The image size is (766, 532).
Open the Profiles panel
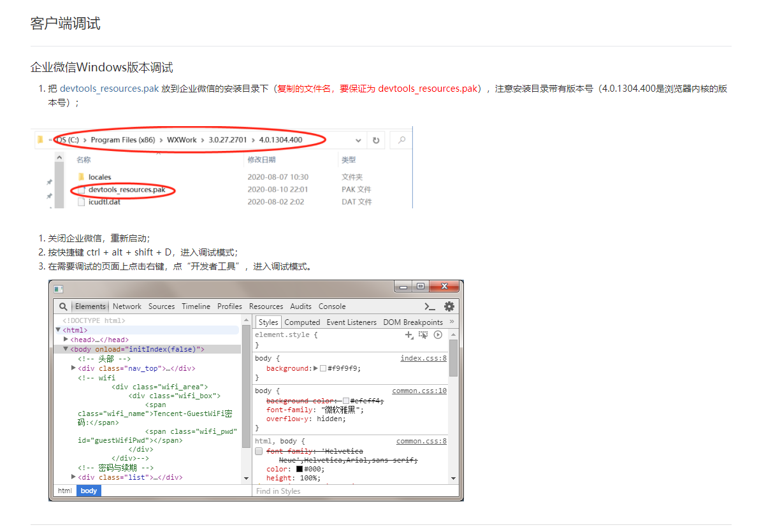(229, 306)
